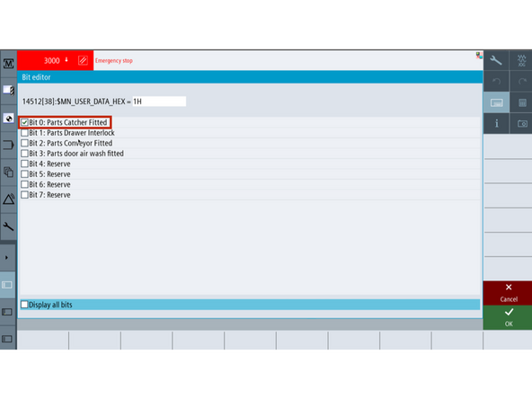Image resolution: width=532 pixels, height=399 pixels.
Task: Enable Bit 2: Parts Conveyor Fitted
Action: 24,143
